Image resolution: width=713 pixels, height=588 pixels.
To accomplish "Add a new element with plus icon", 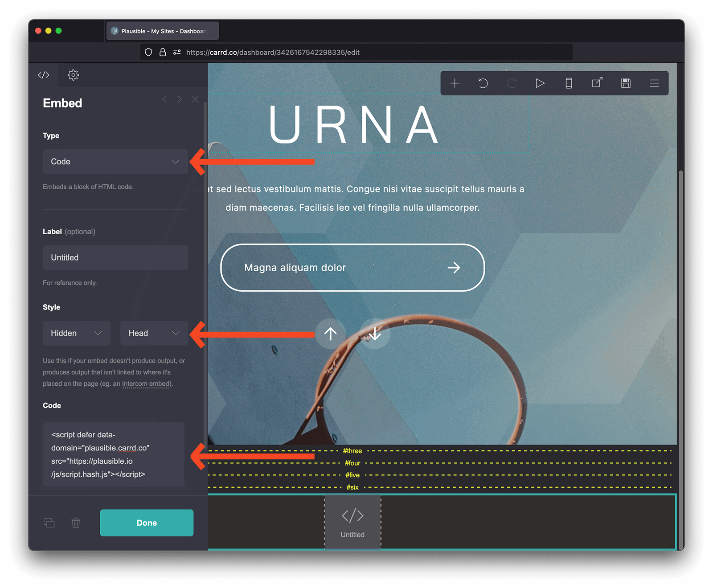I will tap(455, 83).
